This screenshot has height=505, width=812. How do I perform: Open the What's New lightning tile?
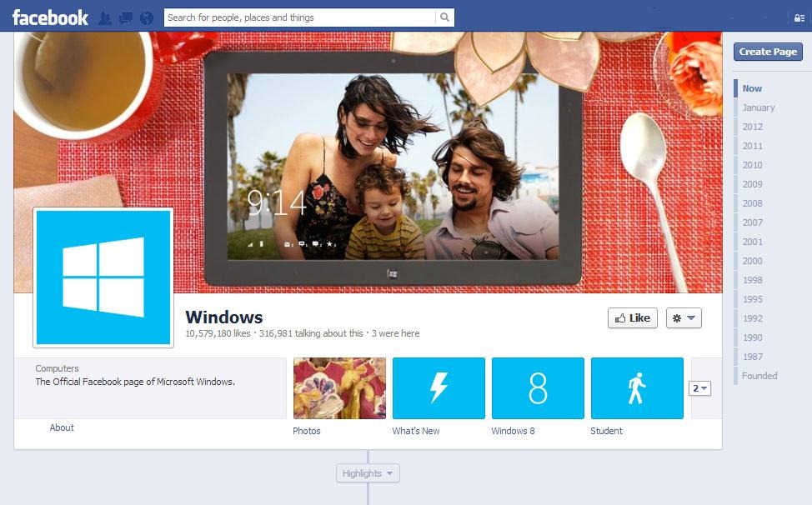pyautogui.click(x=439, y=388)
